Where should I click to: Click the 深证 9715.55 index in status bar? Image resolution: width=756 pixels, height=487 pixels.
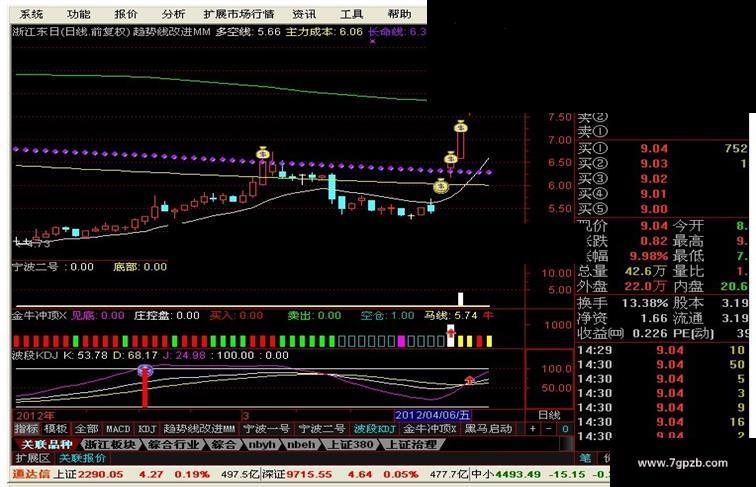click(297, 474)
